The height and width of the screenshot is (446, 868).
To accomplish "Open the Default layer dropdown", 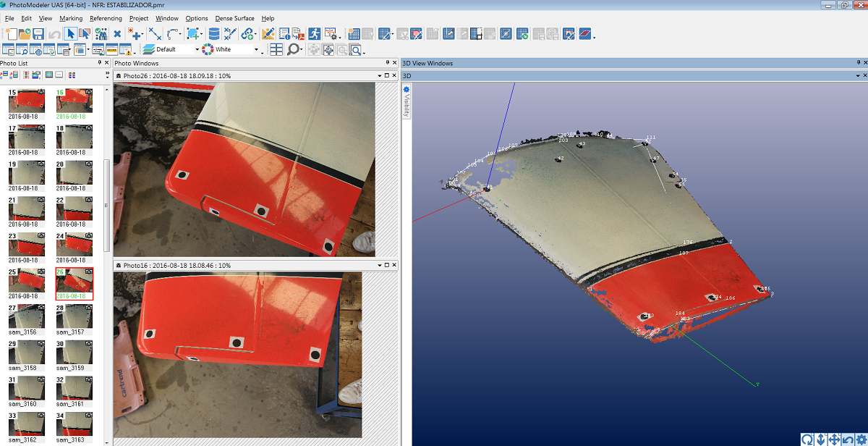I will click(197, 50).
